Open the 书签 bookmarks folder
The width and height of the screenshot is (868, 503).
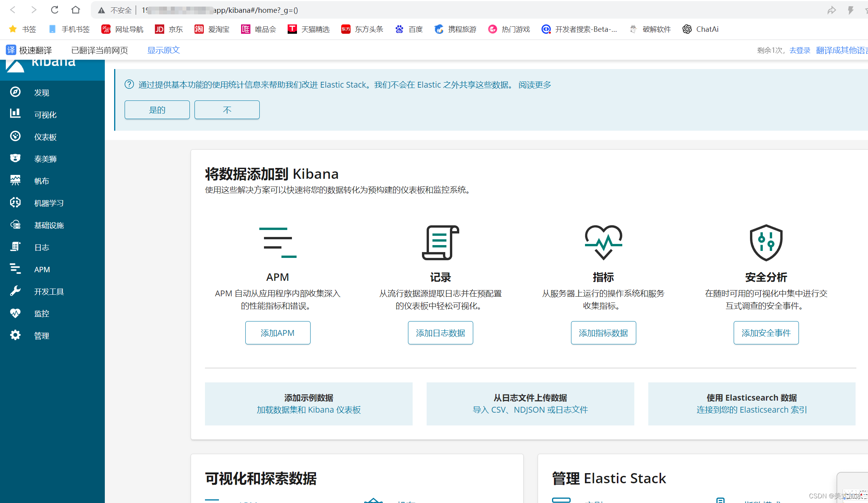tap(23, 29)
